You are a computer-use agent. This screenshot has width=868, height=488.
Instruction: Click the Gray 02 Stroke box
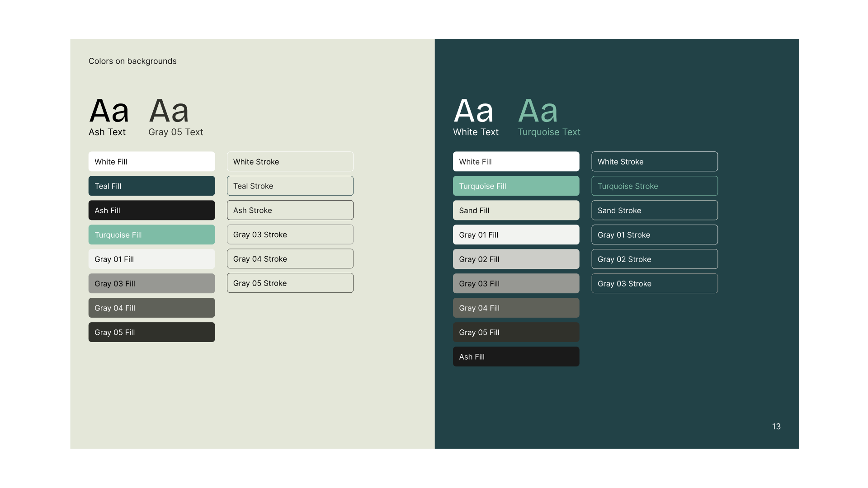(655, 259)
